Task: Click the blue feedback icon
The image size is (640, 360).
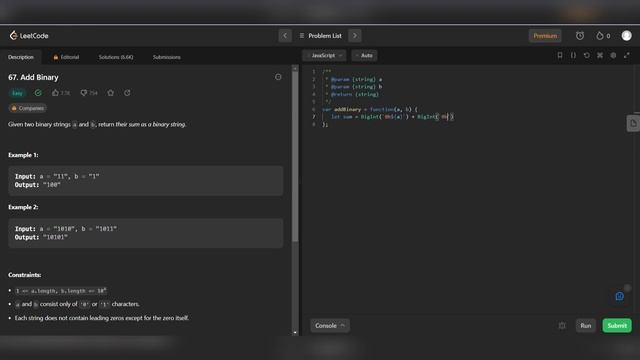Action: tap(620, 296)
